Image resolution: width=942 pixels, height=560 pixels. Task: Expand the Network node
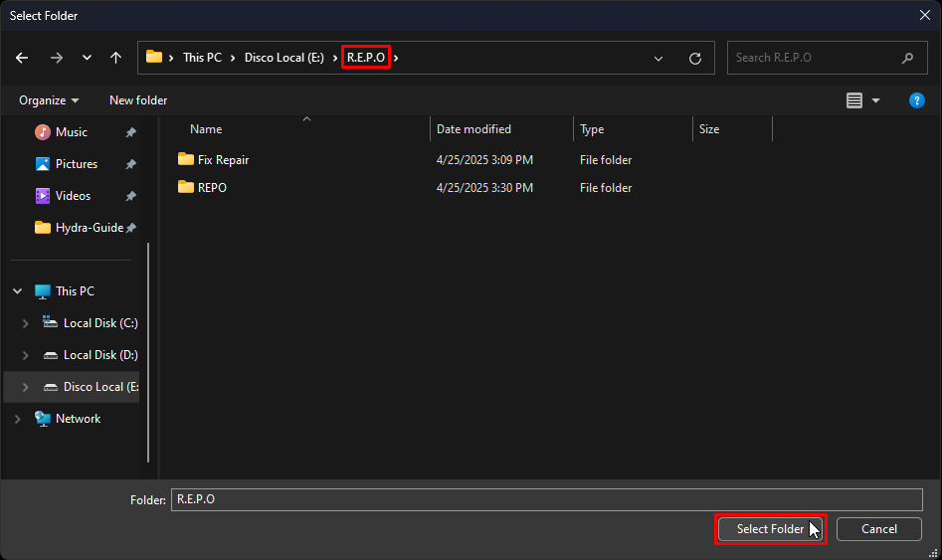[18, 419]
